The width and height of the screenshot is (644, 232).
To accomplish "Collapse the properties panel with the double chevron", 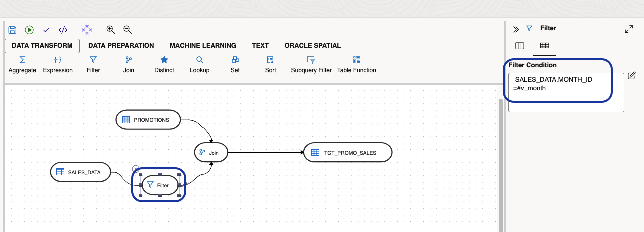I will 516,29.
